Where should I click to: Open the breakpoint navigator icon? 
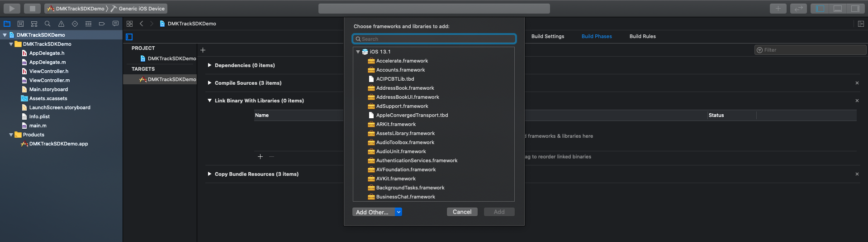102,24
